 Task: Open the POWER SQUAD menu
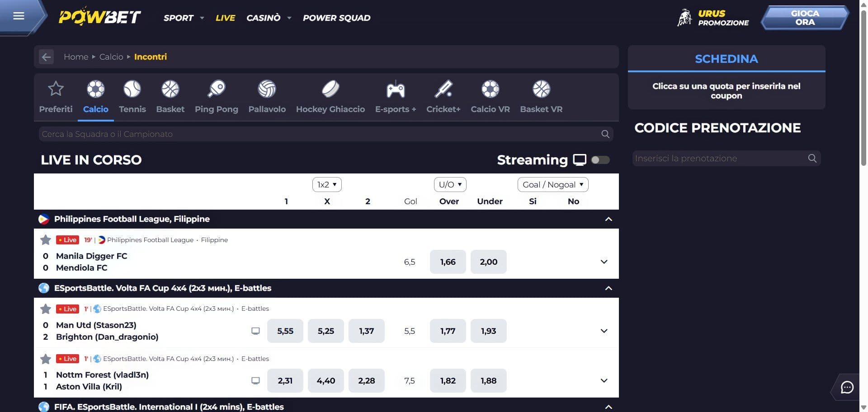point(336,18)
